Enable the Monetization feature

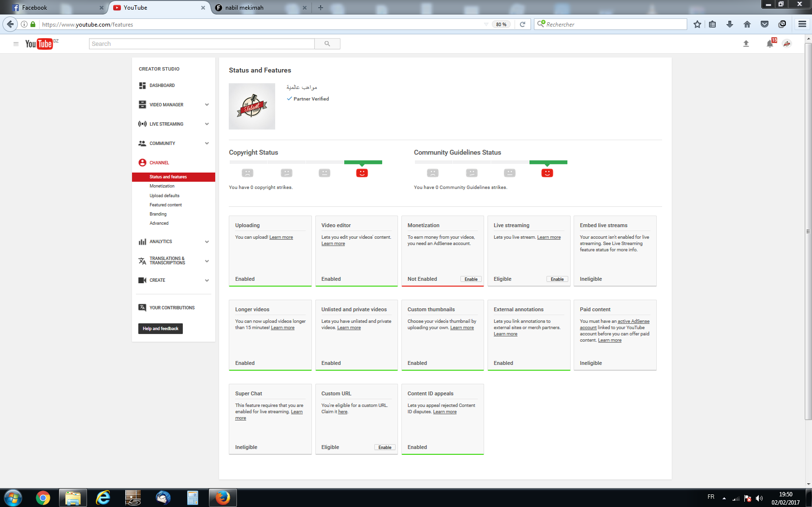coord(471,279)
